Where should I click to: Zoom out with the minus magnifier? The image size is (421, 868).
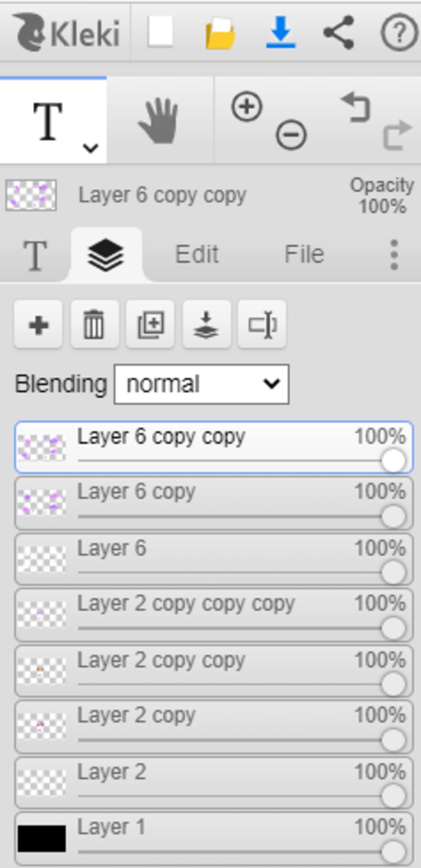[x=291, y=135]
